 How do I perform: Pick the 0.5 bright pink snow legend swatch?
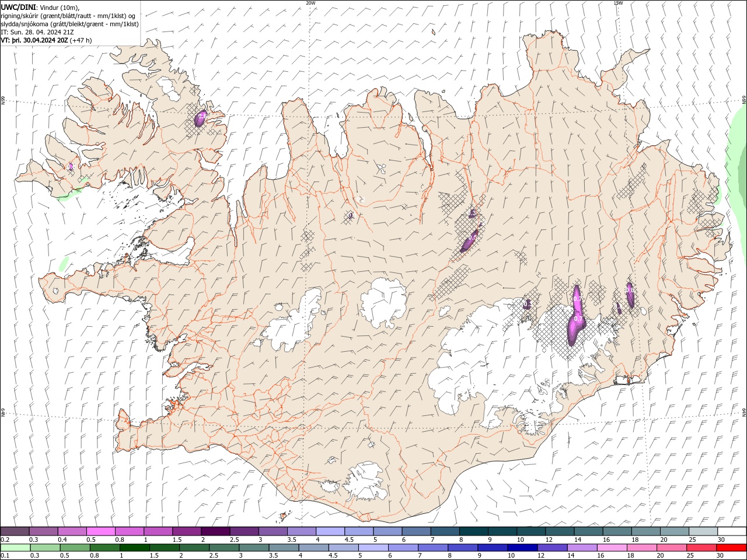pos(100,531)
